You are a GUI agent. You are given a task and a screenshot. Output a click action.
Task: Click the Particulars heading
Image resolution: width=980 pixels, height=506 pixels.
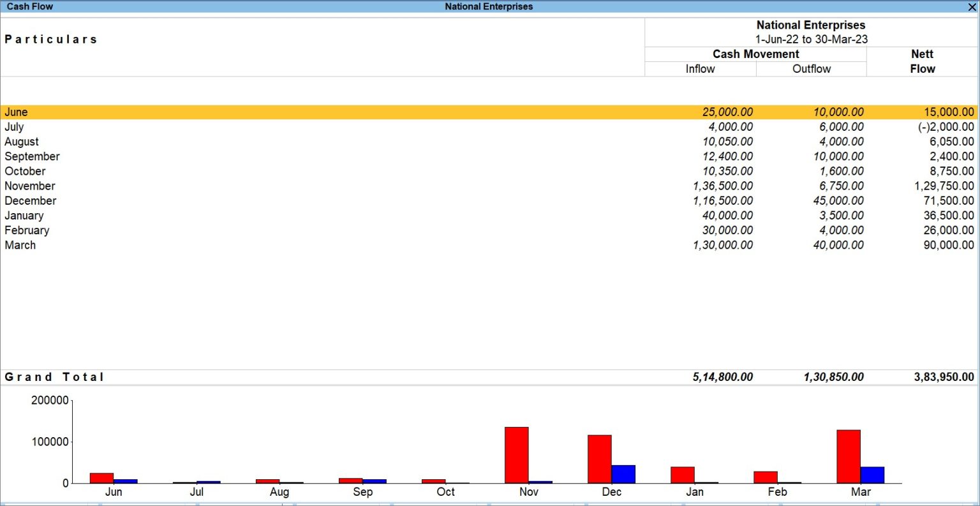coord(51,39)
